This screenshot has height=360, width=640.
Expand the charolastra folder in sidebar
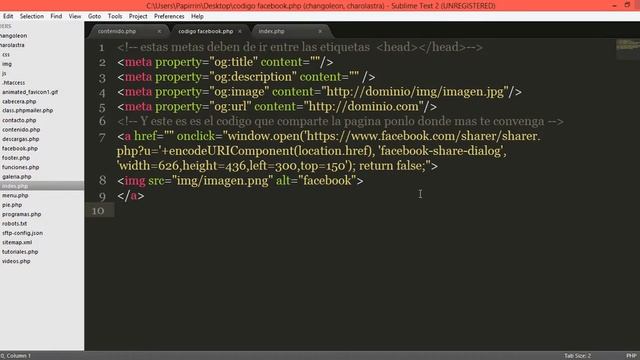coord(12,45)
